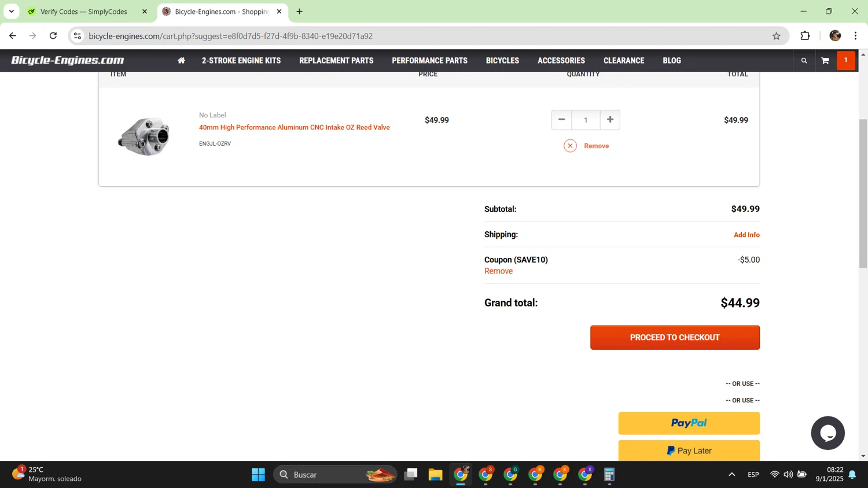
Task: Reload the page
Action: [53, 36]
